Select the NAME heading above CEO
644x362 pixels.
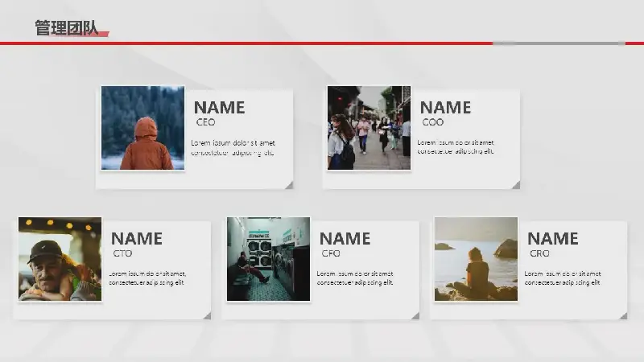(219, 107)
